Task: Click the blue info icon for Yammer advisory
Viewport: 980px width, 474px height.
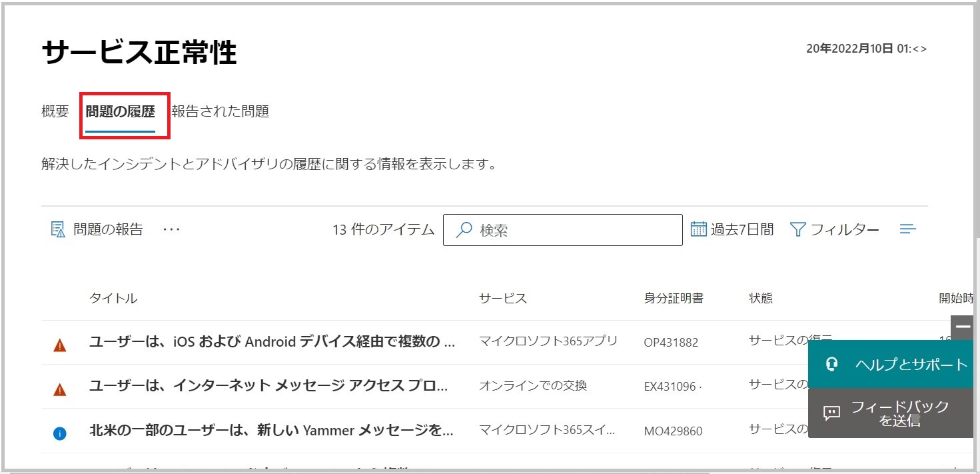Action: [x=60, y=433]
